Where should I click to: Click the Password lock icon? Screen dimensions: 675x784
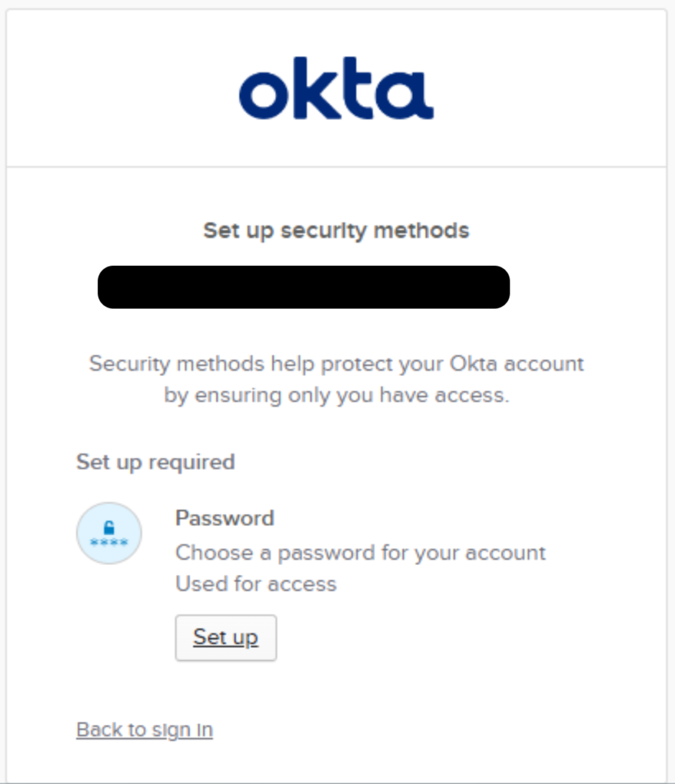(109, 534)
